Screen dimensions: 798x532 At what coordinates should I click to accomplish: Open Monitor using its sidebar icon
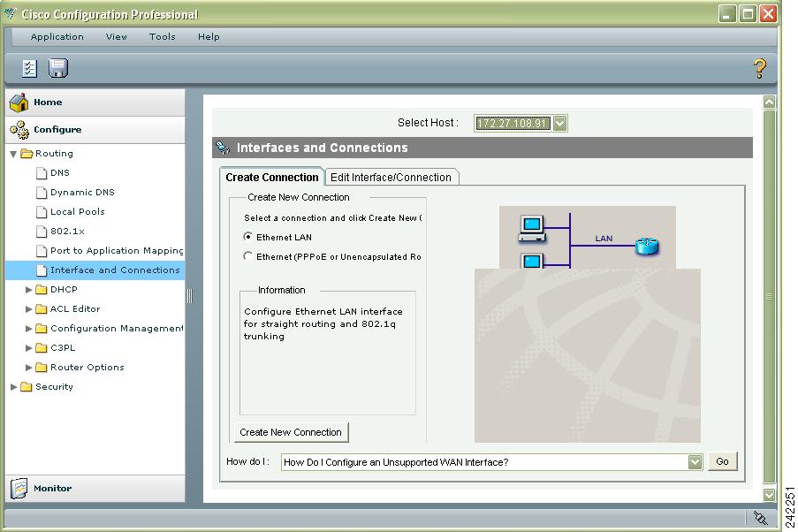(x=19, y=488)
